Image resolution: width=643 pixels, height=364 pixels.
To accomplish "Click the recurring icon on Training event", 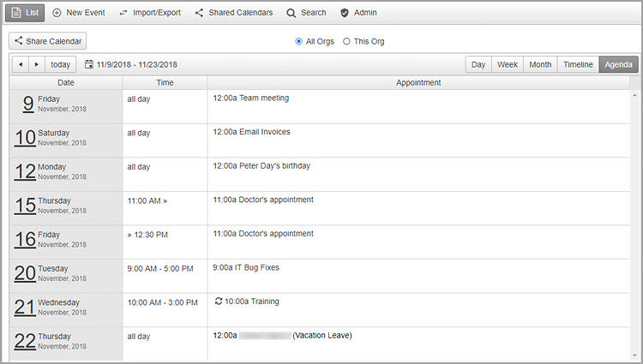I will pyautogui.click(x=219, y=301).
